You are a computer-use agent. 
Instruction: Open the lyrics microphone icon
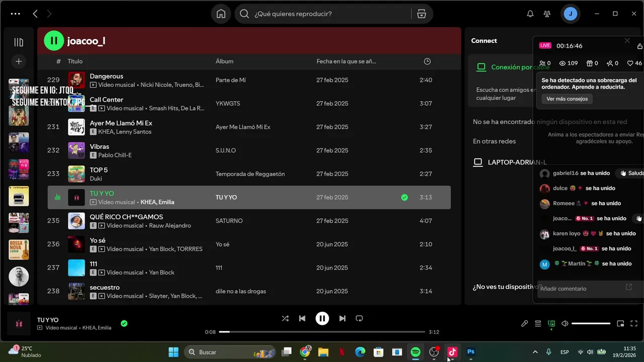524,324
